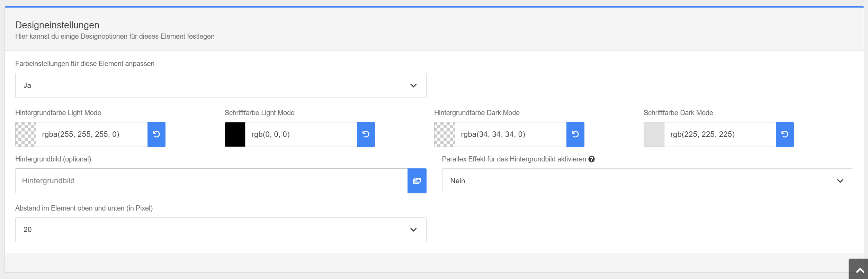Open light gray Schriftfarbe Dark Mode swatch
This screenshot has height=279, width=868.
point(654,134)
